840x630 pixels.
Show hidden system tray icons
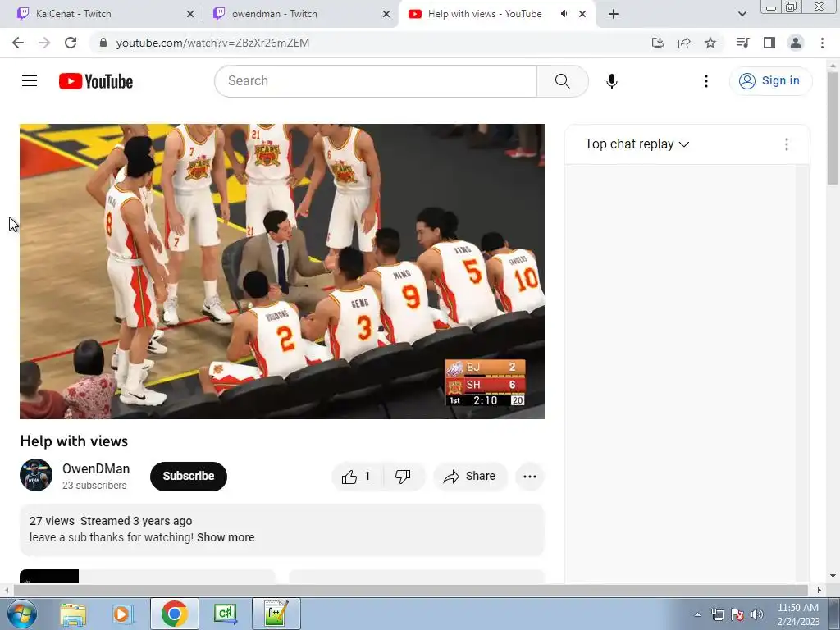(697, 614)
